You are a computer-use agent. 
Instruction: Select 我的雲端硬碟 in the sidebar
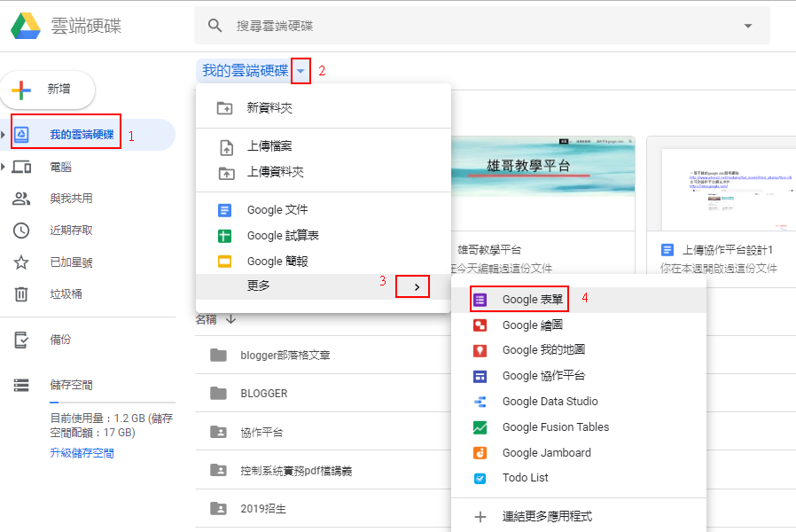pos(88,135)
